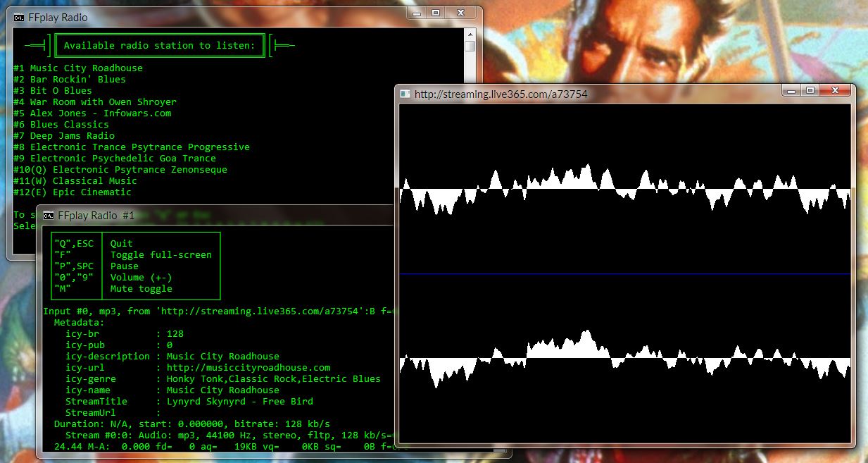Viewport: 868px width, 463px height.
Task: Click the icy-url http://musiccityroadhouse.com
Action: [x=198, y=368]
